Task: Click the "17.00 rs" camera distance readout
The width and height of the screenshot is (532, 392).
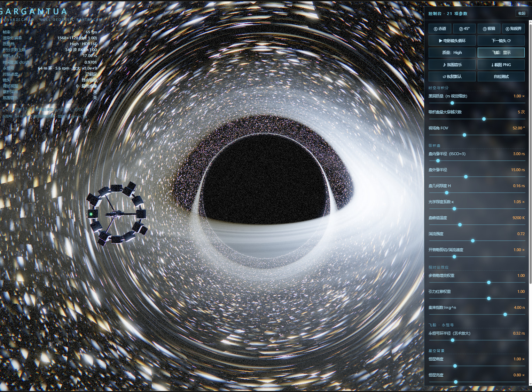Action: [x=90, y=56]
